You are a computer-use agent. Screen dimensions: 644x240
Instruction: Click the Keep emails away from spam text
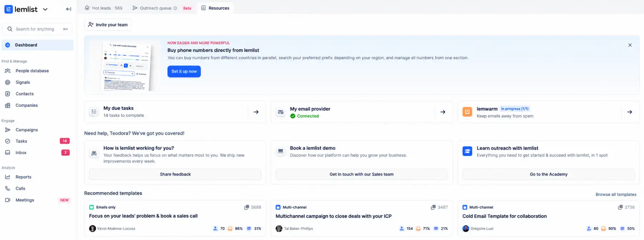point(505,116)
